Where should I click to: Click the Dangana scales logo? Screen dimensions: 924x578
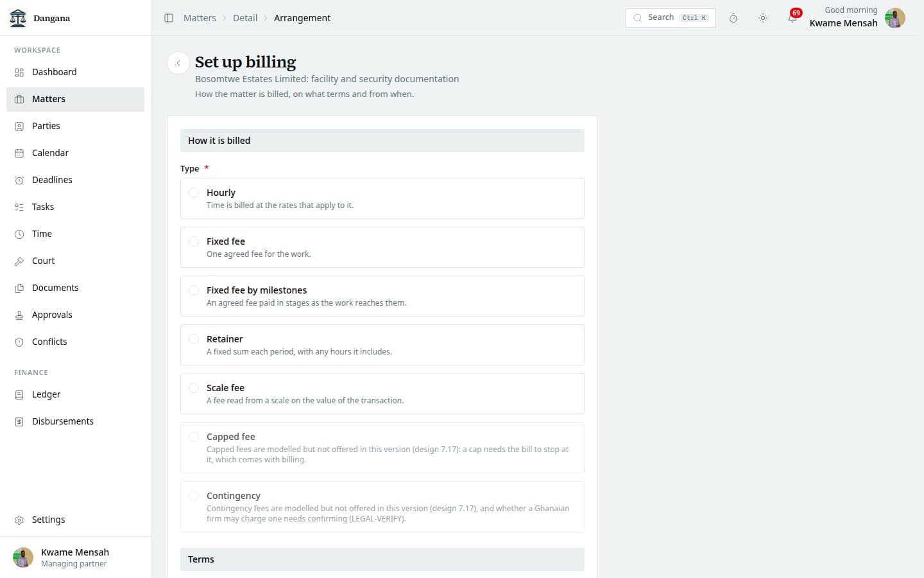[19, 18]
